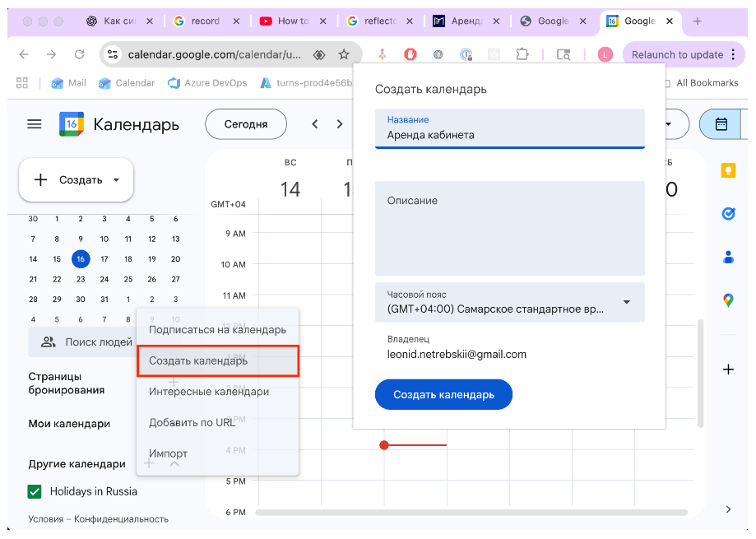
Task: Switch to the Google Calendar browser tab
Action: [641, 21]
